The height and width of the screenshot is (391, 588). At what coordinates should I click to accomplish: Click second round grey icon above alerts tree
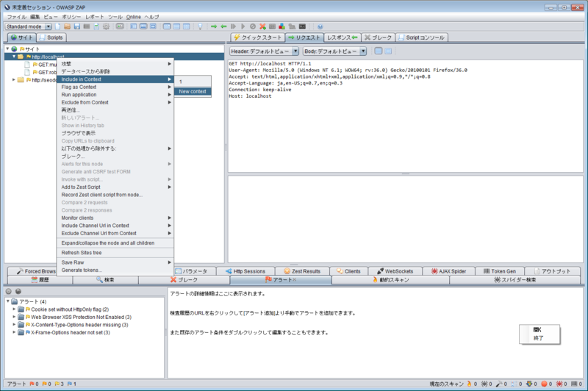(x=18, y=291)
